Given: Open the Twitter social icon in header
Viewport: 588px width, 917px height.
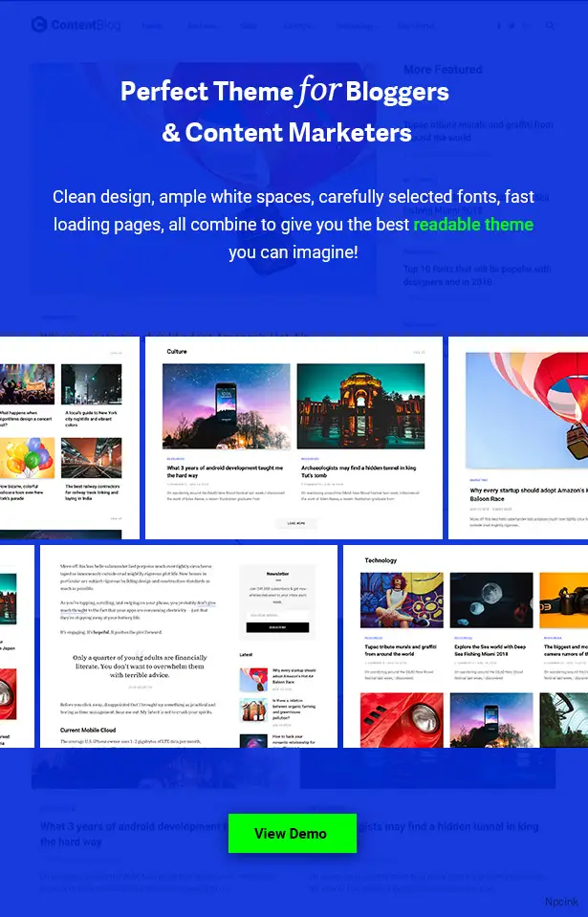Looking at the screenshot, I should tap(512, 26).
